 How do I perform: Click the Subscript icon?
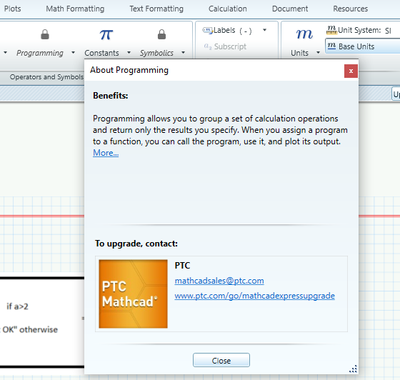[208, 46]
